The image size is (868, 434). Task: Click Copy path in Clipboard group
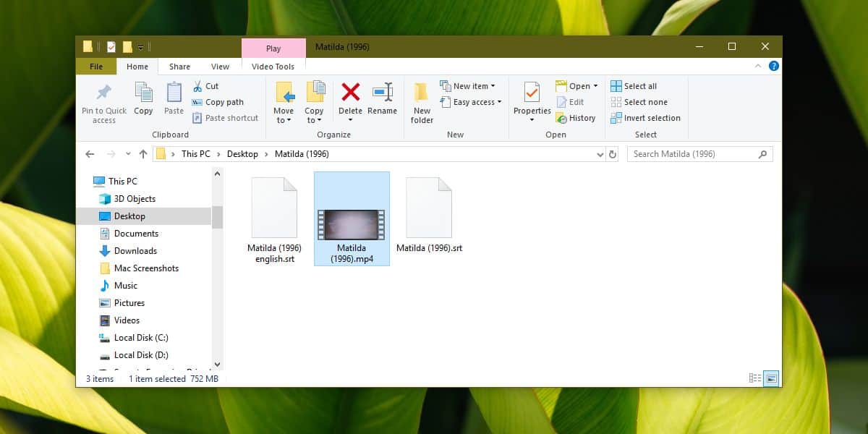coord(218,102)
